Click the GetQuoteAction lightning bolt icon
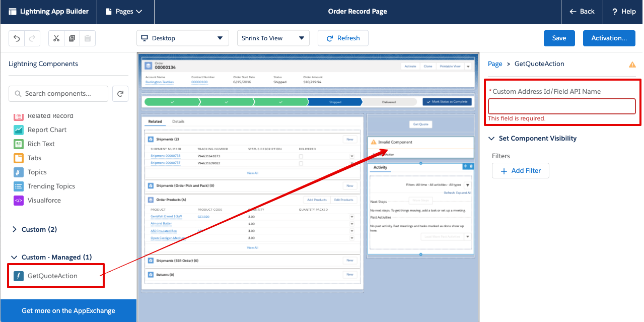Screen dimensions: 644x322 (19, 276)
